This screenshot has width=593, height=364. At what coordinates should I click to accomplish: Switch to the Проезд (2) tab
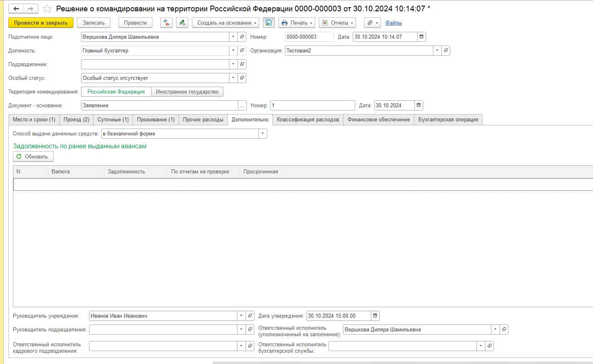[76, 119]
